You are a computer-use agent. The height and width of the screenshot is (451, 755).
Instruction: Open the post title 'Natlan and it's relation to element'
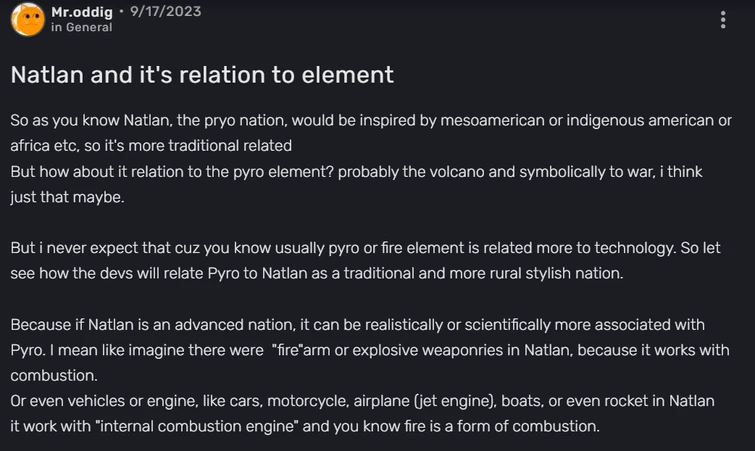(202, 75)
